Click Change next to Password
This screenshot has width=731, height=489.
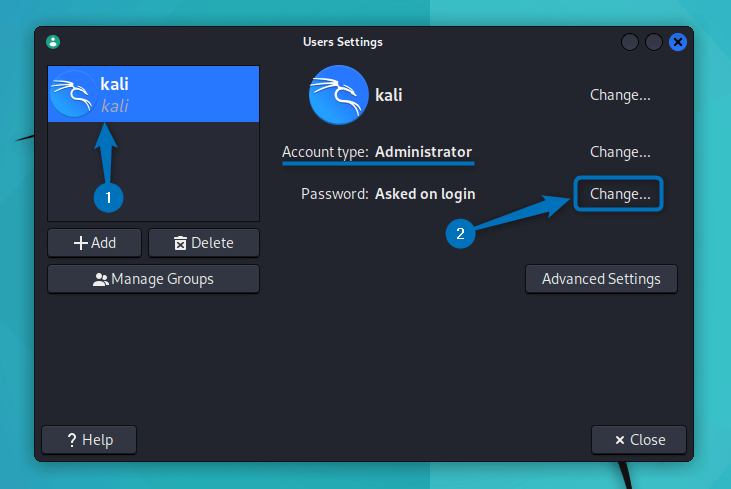(619, 193)
